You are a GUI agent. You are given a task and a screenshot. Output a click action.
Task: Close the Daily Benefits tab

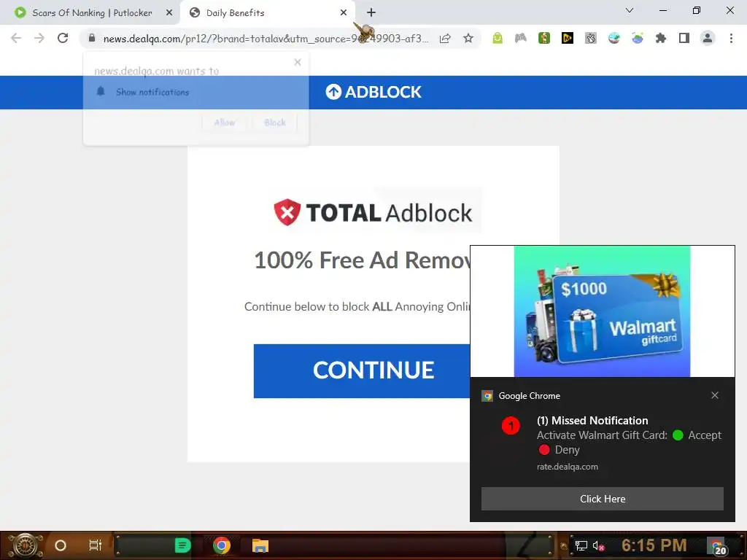(344, 13)
